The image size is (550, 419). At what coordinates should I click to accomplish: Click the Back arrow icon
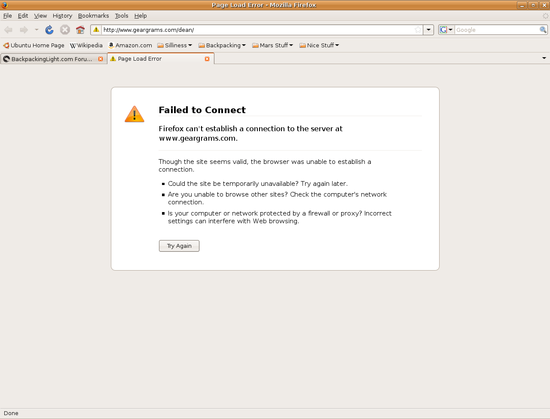tap(8, 30)
